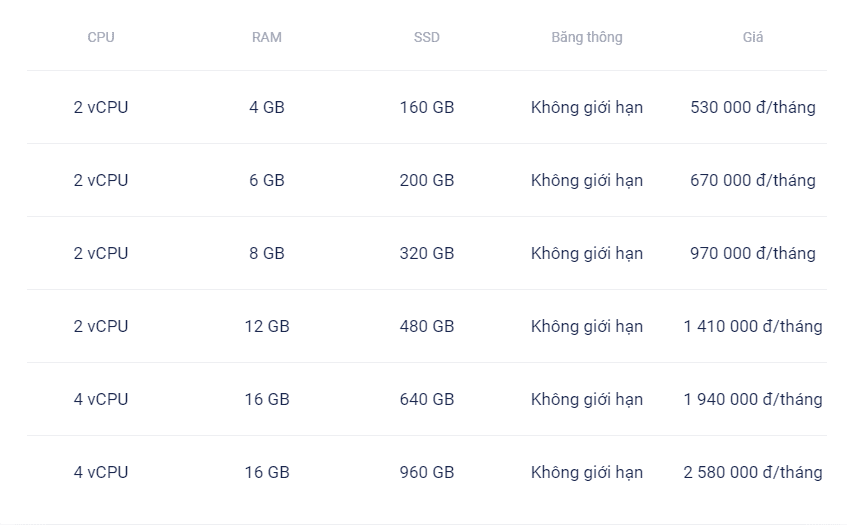This screenshot has height=525, width=847.
Task: Click the 480 GB SSD cell
Action: [x=427, y=326]
